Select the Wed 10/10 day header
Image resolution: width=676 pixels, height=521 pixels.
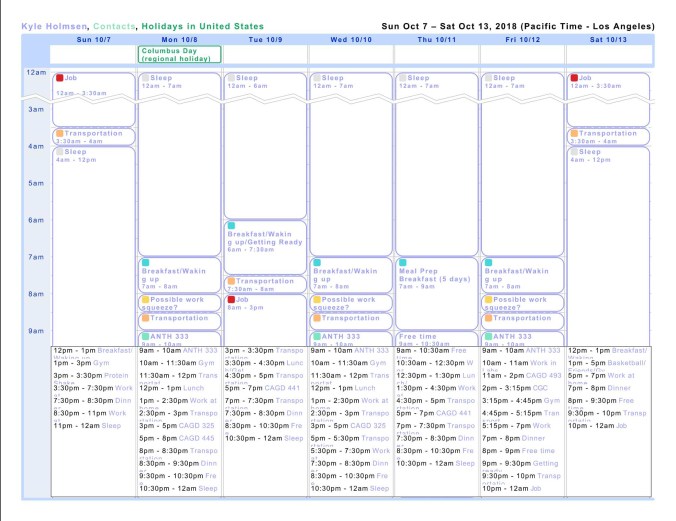pyautogui.click(x=351, y=40)
